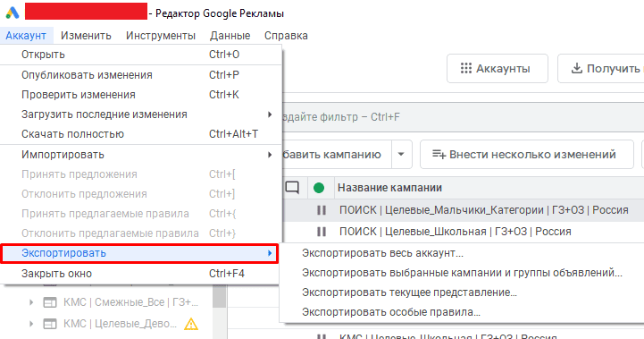Open the Инструменты menu

pos(161,36)
